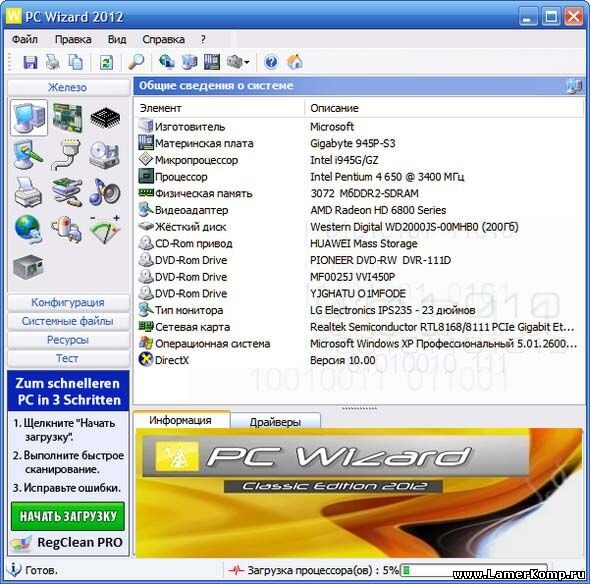The image size is (590, 584).
Task: Select the DirectX row
Action: tap(359, 360)
